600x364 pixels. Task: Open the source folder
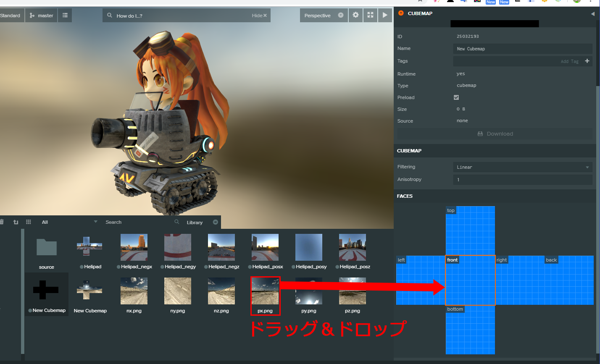click(x=47, y=251)
